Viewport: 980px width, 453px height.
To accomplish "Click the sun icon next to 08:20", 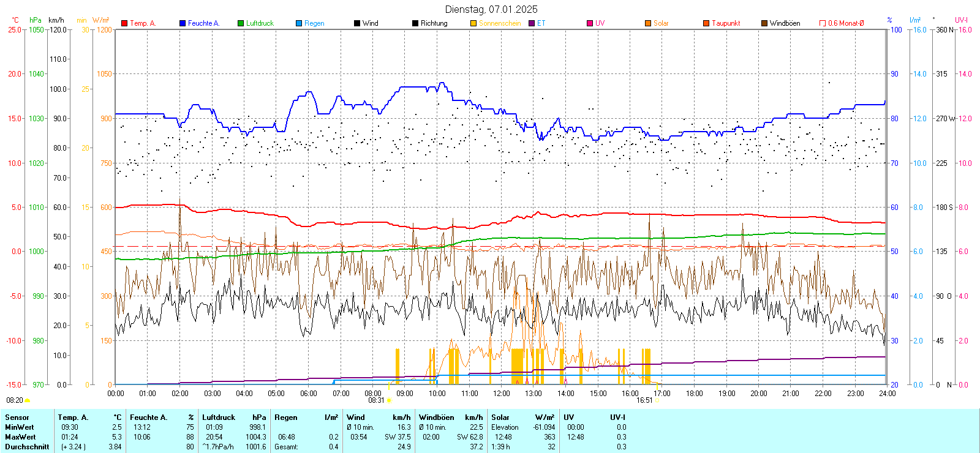I will 27,400.
